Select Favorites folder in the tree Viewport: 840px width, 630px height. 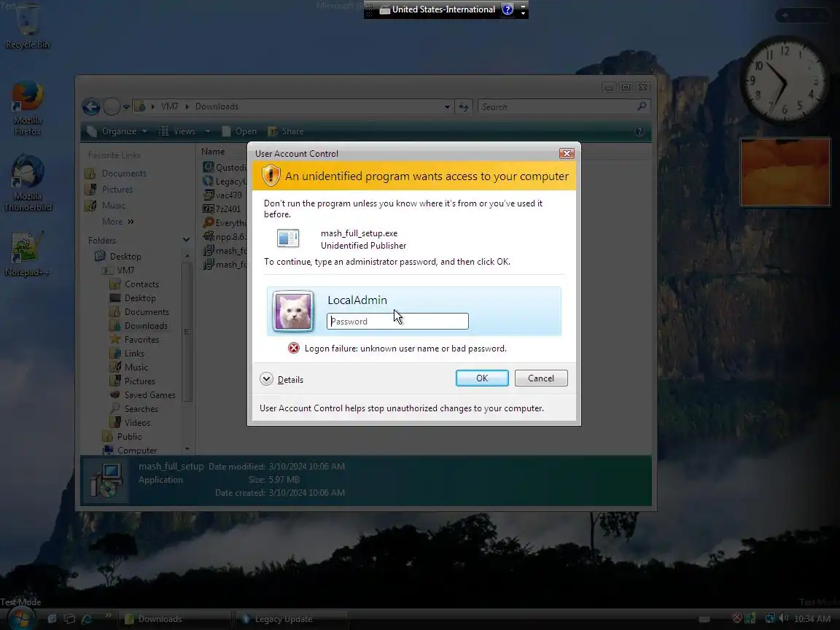tap(134, 340)
